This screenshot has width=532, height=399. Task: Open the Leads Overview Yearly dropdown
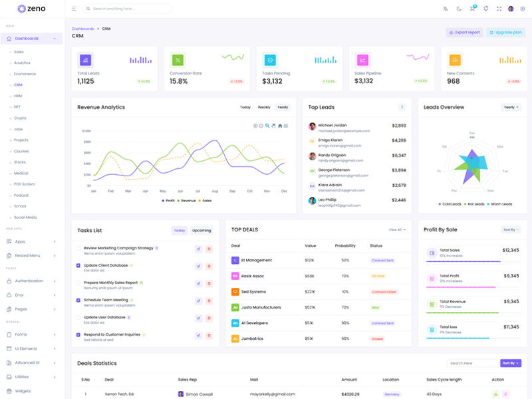tap(511, 107)
